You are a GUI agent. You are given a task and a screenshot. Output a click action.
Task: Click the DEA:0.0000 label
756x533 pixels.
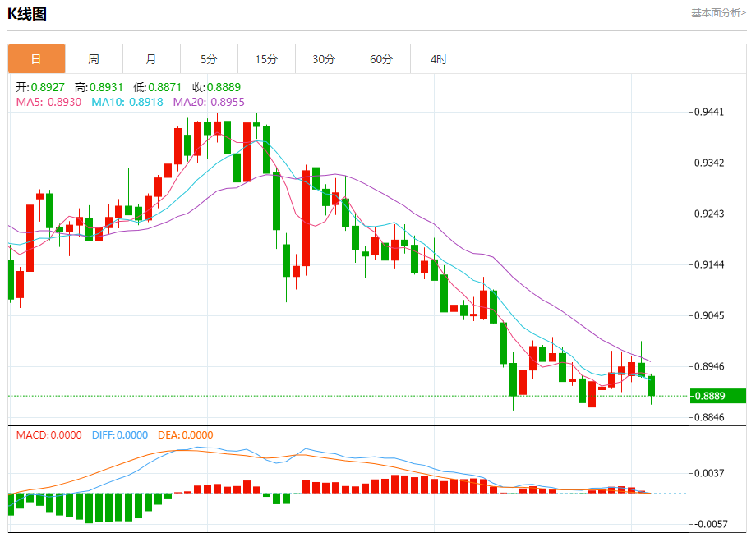click(x=186, y=435)
